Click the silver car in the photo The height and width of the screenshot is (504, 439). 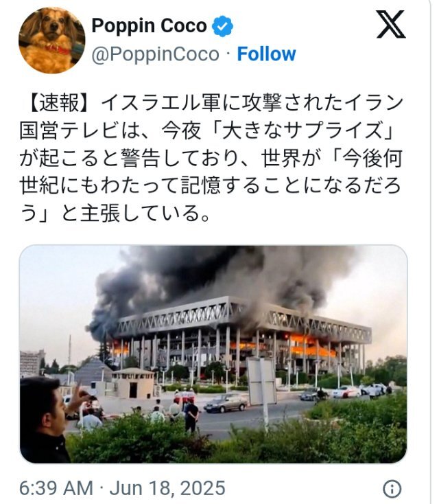[x=226, y=403]
